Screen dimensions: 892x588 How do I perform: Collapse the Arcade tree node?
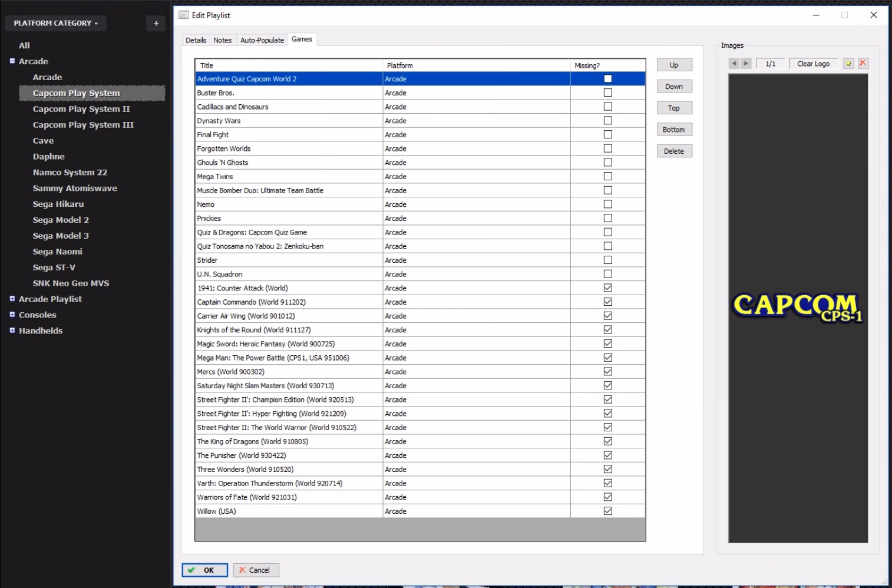12,61
